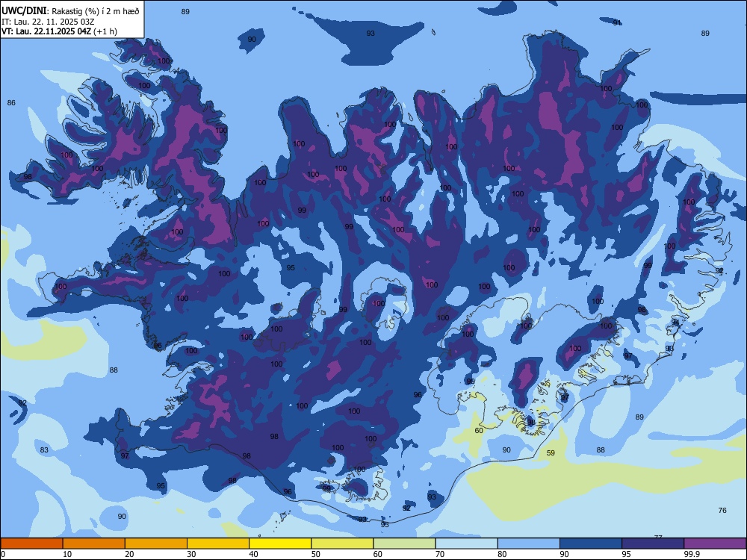Click the dark orange 0–10 legend swatch
This screenshot has height=560, width=747.
[x=31, y=544]
